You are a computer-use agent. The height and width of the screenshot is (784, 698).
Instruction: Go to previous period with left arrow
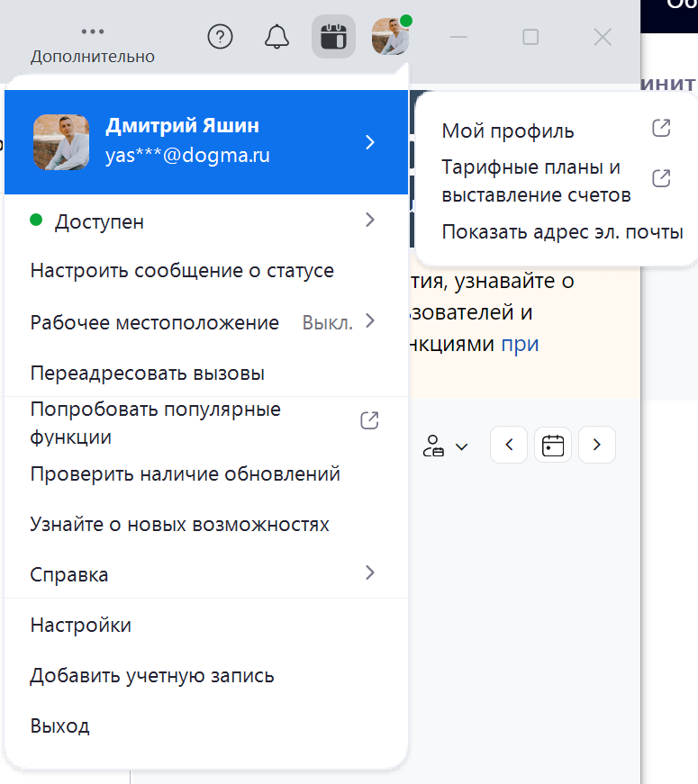(509, 445)
